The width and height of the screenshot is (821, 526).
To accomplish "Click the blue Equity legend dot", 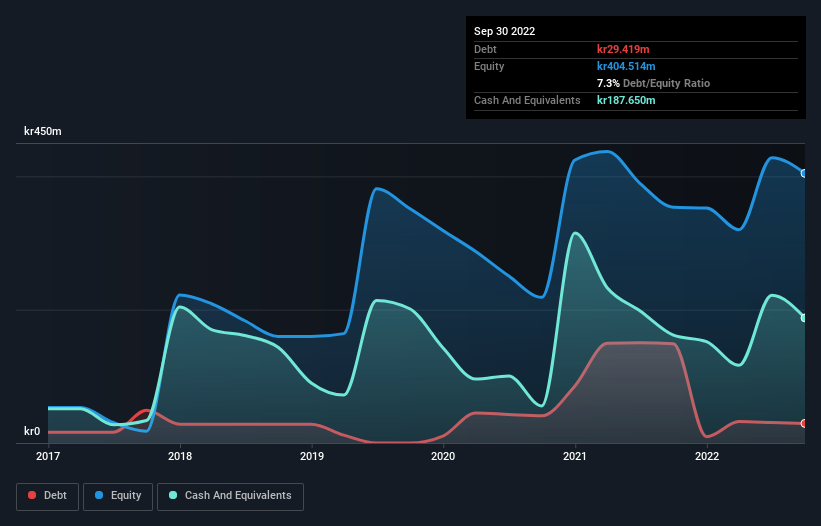I will coord(99,495).
